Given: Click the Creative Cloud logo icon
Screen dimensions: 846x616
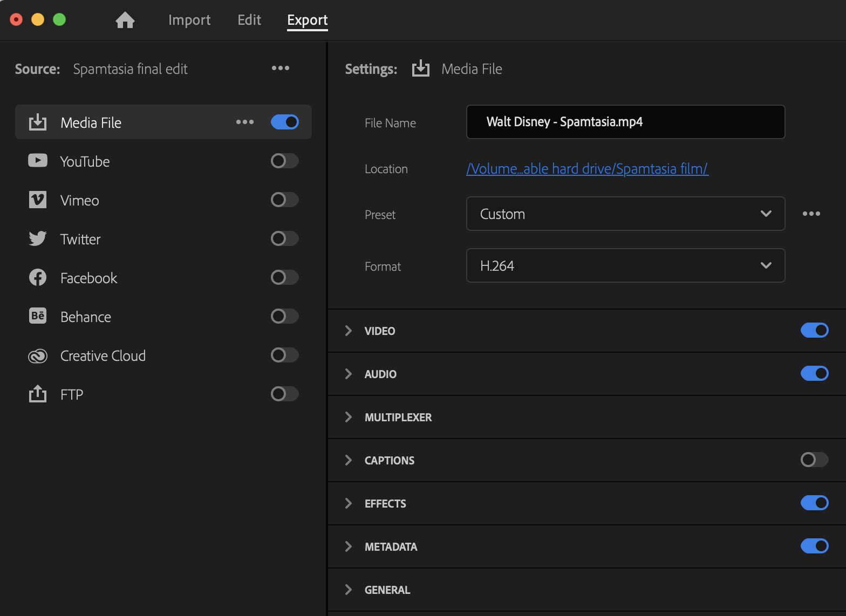Looking at the screenshot, I should coord(38,356).
